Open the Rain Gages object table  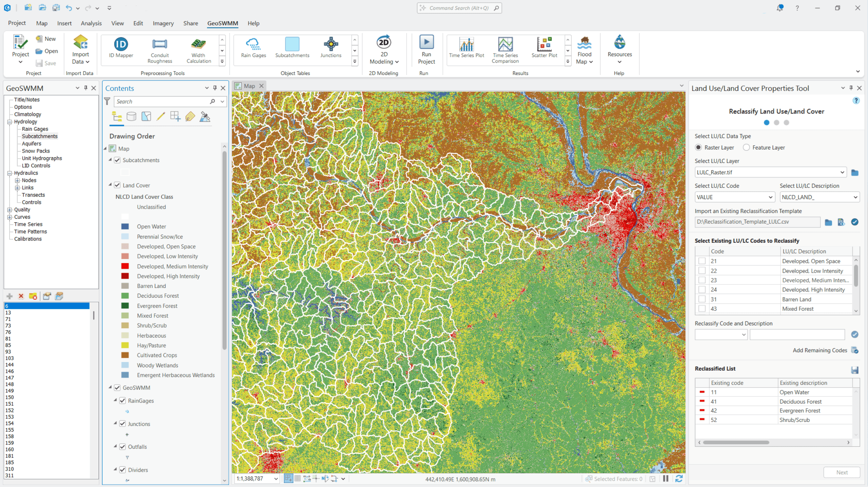click(x=253, y=49)
